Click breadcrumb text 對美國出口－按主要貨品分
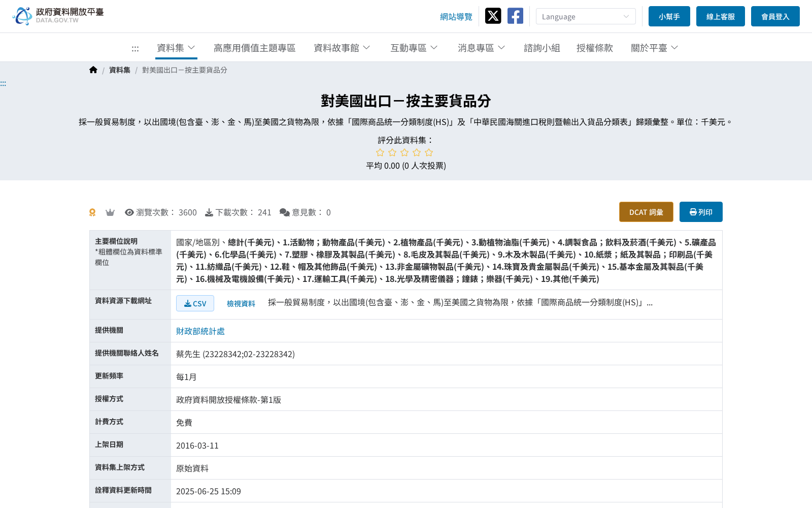This screenshot has height=508, width=812. pyautogui.click(x=184, y=70)
